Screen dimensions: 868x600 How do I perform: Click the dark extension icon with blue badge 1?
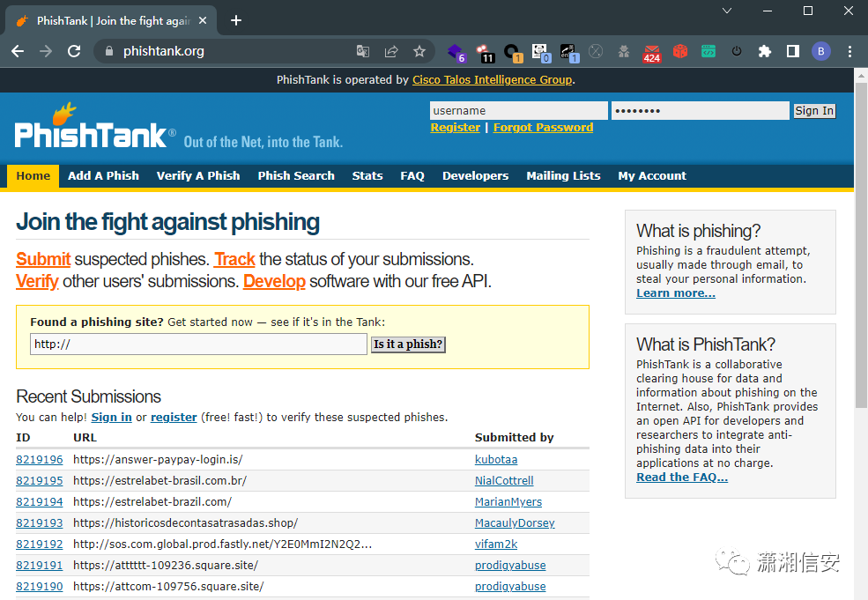[569, 52]
